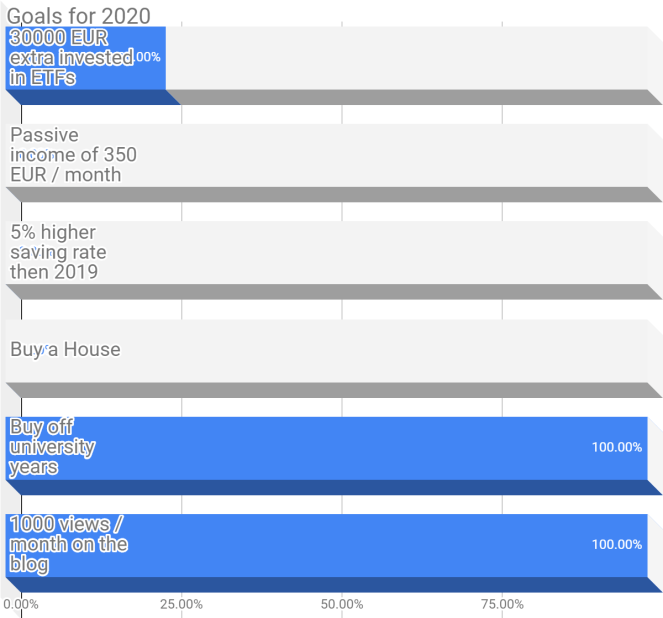
Task: Click the 0.00% axis label
Action: click(21, 603)
